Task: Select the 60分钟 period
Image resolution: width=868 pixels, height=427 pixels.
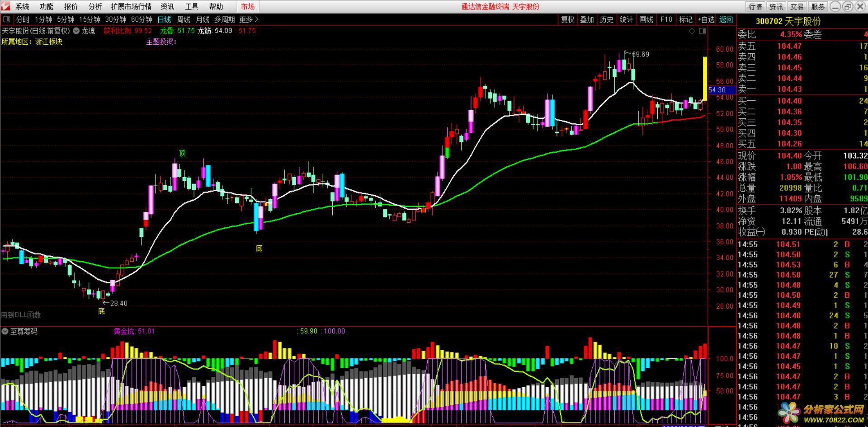Action: click(x=142, y=19)
